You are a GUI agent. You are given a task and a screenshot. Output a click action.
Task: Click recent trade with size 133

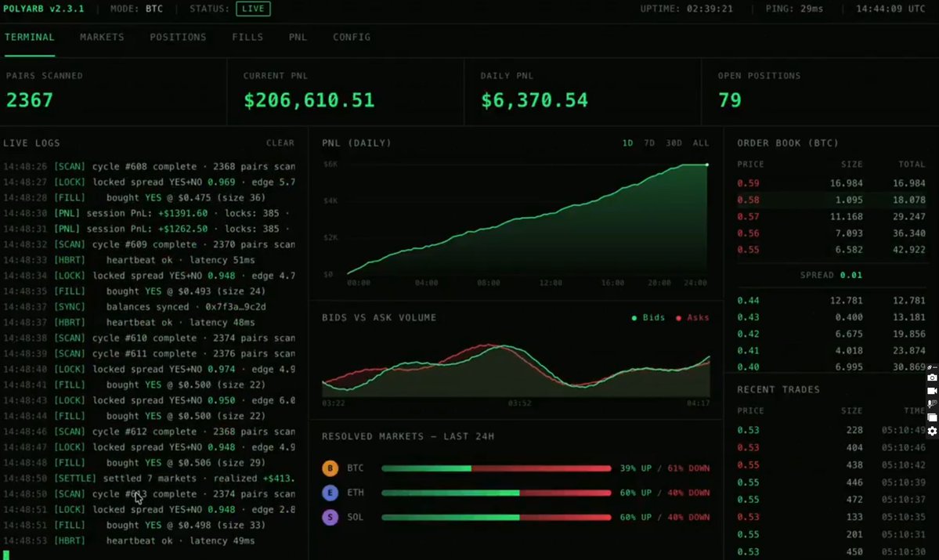point(831,517)
